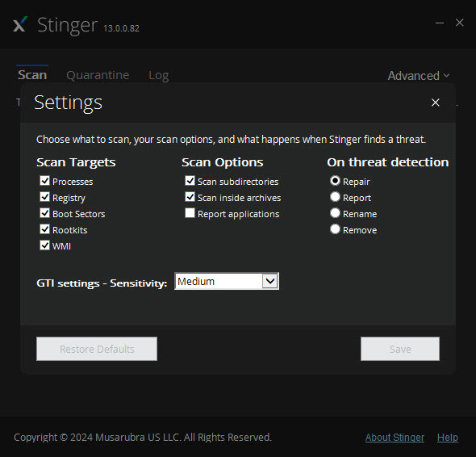Disable Boot Sectors scanning
The height and width of the screenshot is (457, 476).
tap(44, 213)
